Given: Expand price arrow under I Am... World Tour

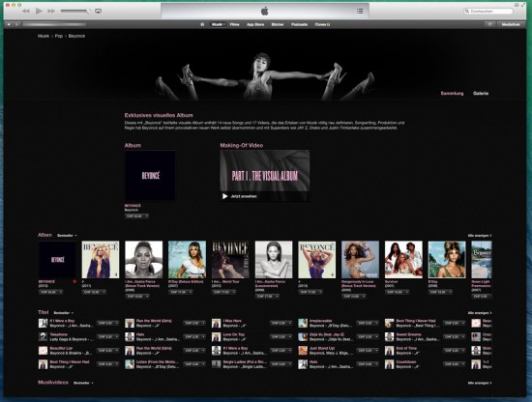Looking at the screenshot, I should tap(233, 292).
